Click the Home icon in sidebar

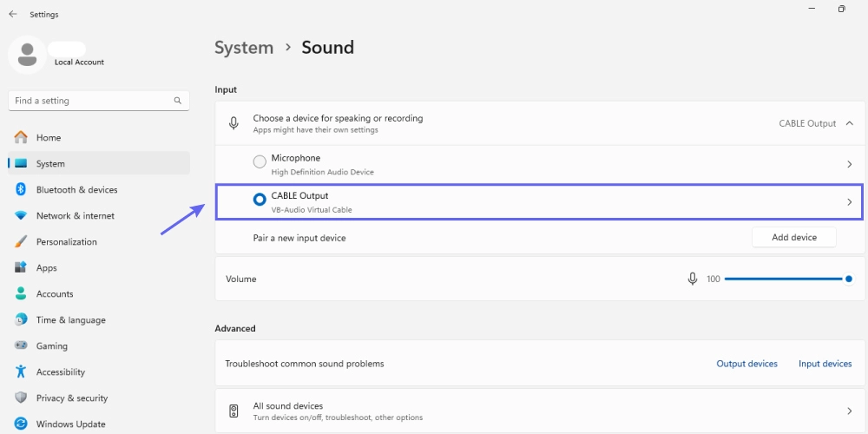point(21,138)
